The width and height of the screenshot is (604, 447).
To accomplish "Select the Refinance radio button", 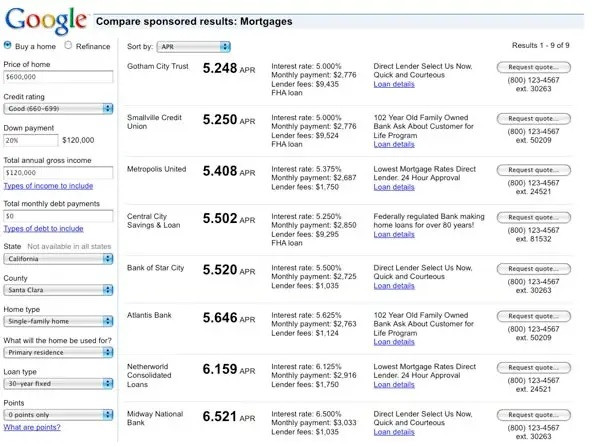I will click(68, 45).
